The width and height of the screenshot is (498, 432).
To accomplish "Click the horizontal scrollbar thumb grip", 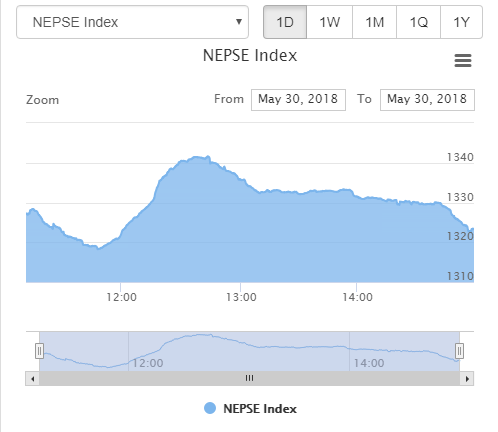I will (x=249, y=378).
